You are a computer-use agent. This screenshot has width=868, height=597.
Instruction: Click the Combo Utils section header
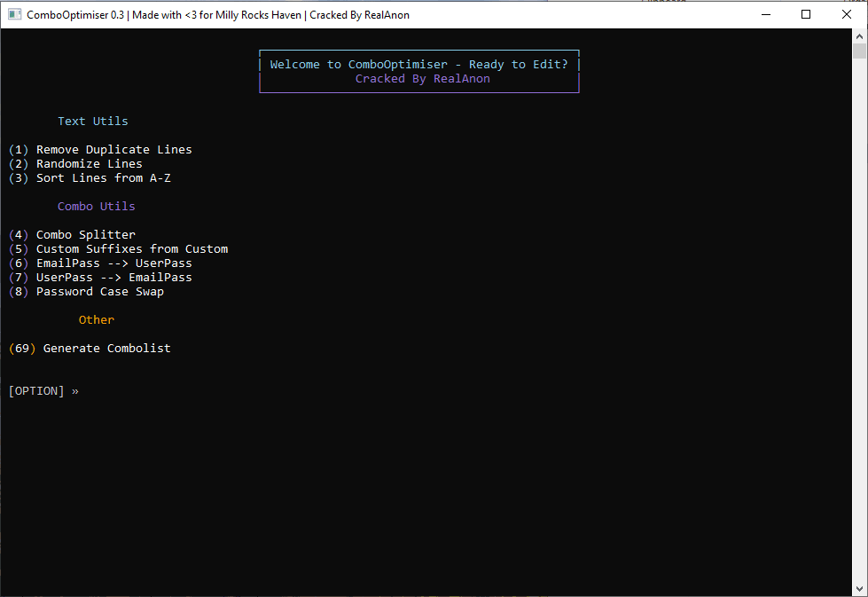[x=96, y=206]
